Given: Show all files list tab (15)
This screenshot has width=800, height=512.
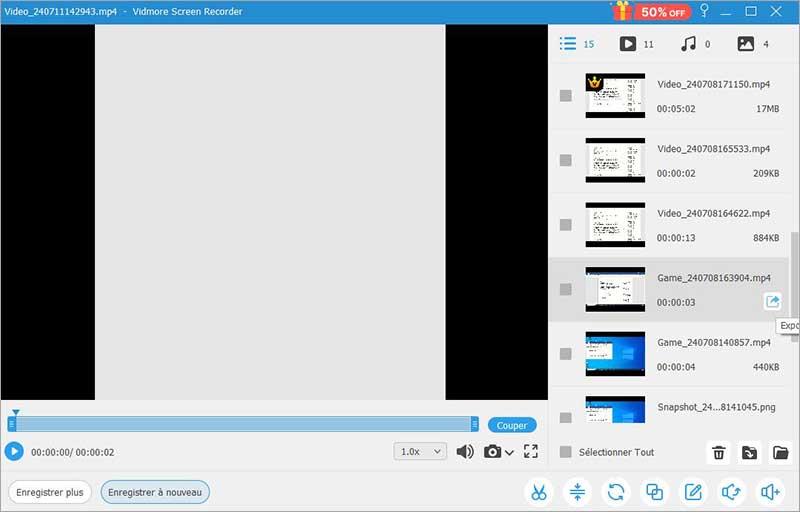Looking at the screenshot, I should [x=577, y=44].
